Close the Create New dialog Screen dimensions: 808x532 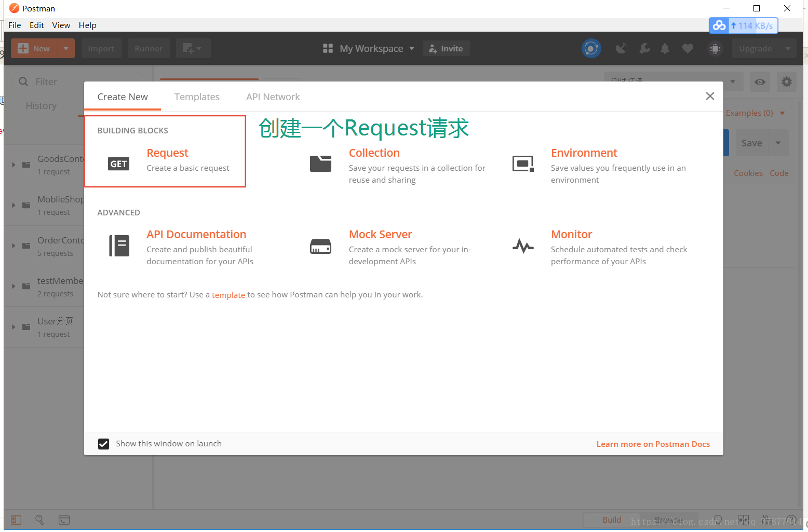coord(710,96)
